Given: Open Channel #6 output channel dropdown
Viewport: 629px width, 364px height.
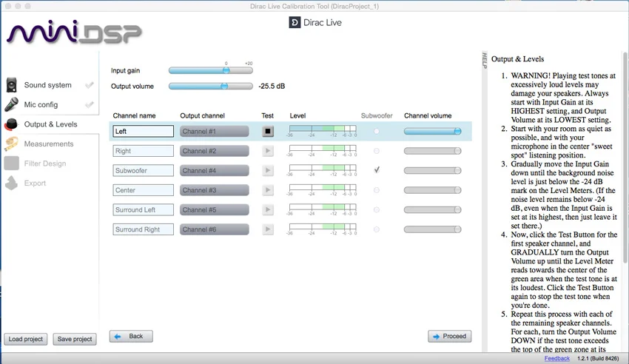Looking at the screenshot, I should click(214, 229).
